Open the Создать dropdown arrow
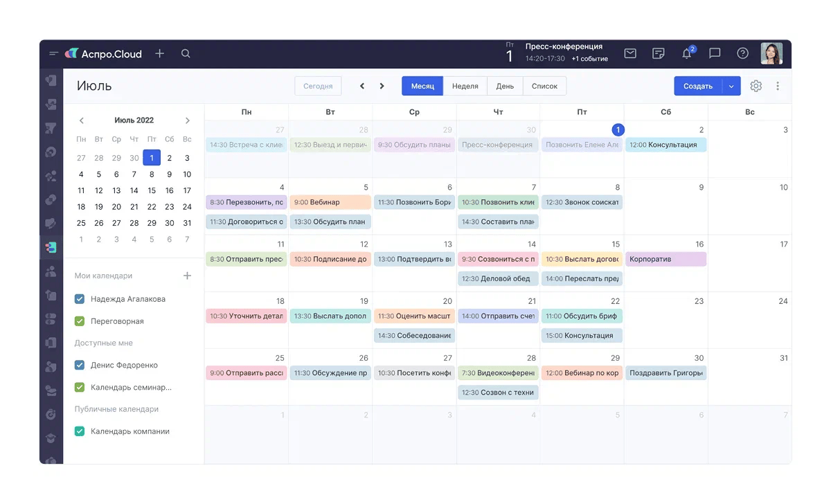The height and width of the screenshot is (504, 831). pyautogui.click(x=731, y=86)
